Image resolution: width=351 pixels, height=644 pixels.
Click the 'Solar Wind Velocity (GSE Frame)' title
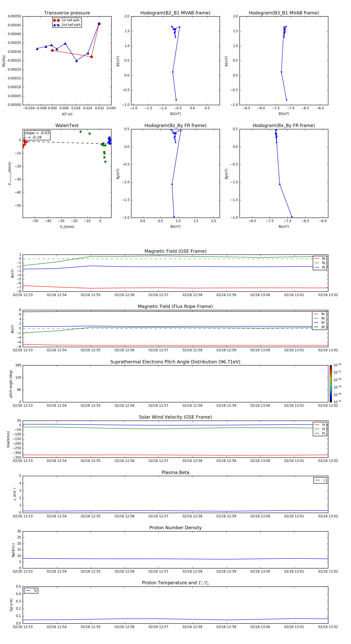pos(175,417)
